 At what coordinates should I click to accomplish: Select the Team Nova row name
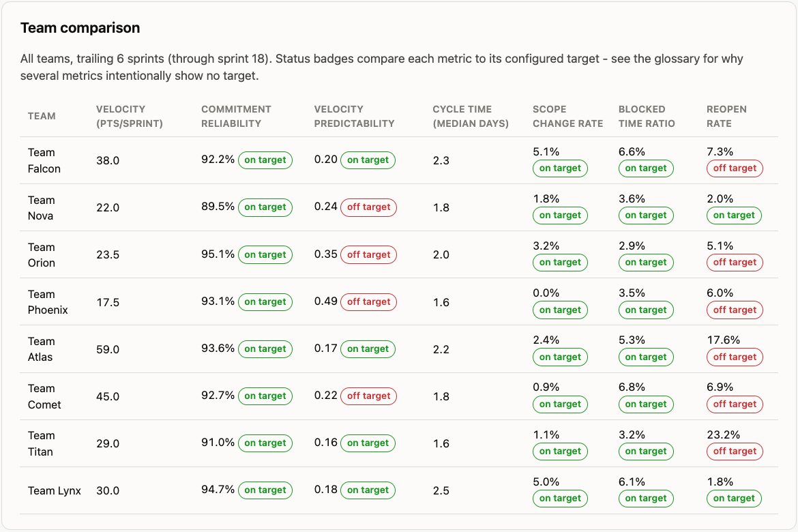coord(41,208)
